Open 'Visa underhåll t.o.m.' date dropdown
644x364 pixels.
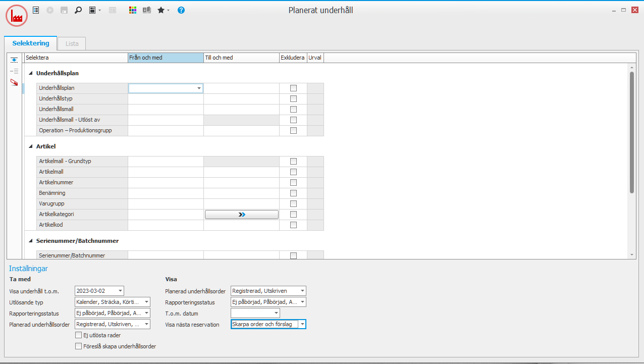coord(120,291)
